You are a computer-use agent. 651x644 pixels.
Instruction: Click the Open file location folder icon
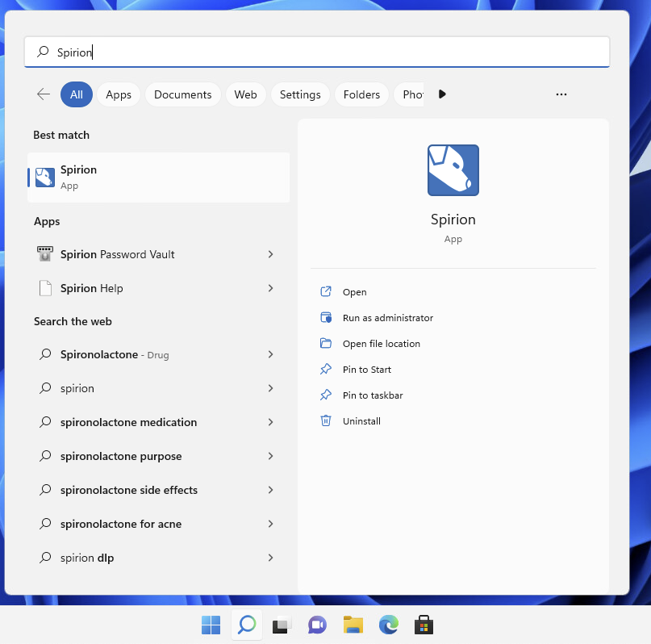[x=326, y=343]
